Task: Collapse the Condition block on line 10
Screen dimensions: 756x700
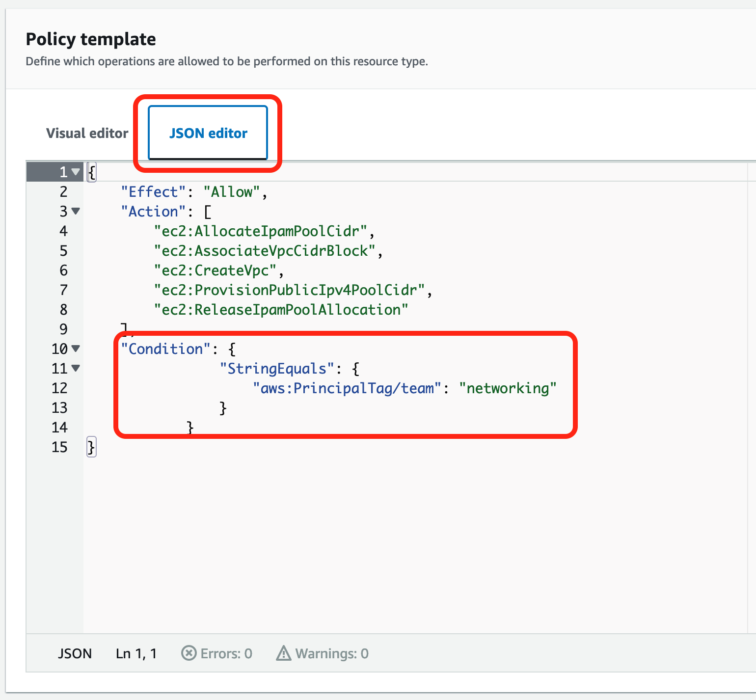Action: click(x=76, y=349)
